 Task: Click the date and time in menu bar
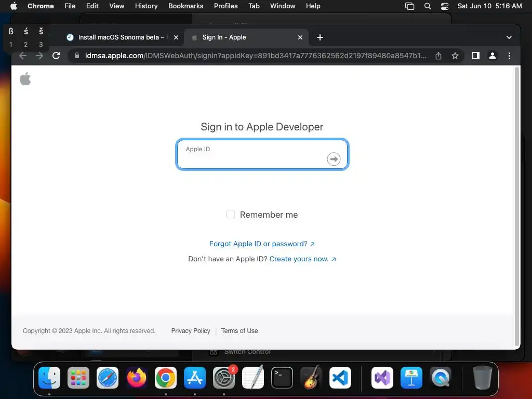click(489, 6)
